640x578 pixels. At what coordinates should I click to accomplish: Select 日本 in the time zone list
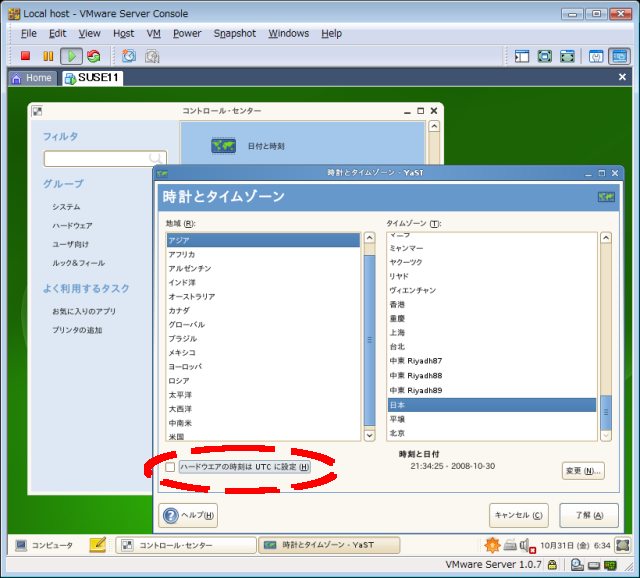click(x=492, y=405)
